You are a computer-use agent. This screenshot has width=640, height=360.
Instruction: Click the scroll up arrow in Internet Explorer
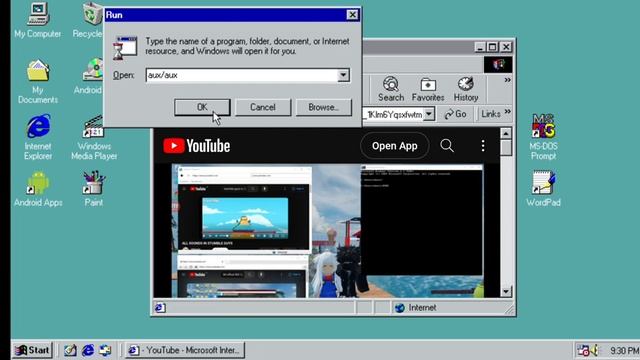coord(506,133)
